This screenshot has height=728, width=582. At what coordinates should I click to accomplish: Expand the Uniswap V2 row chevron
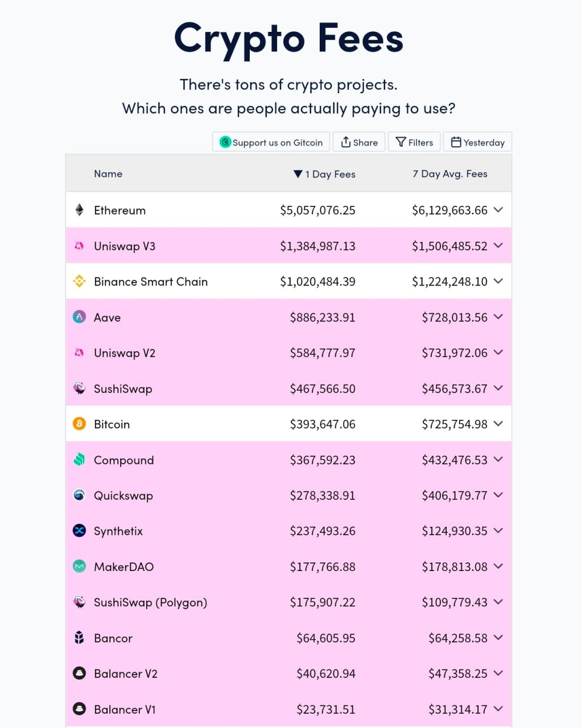pos(498,353)
